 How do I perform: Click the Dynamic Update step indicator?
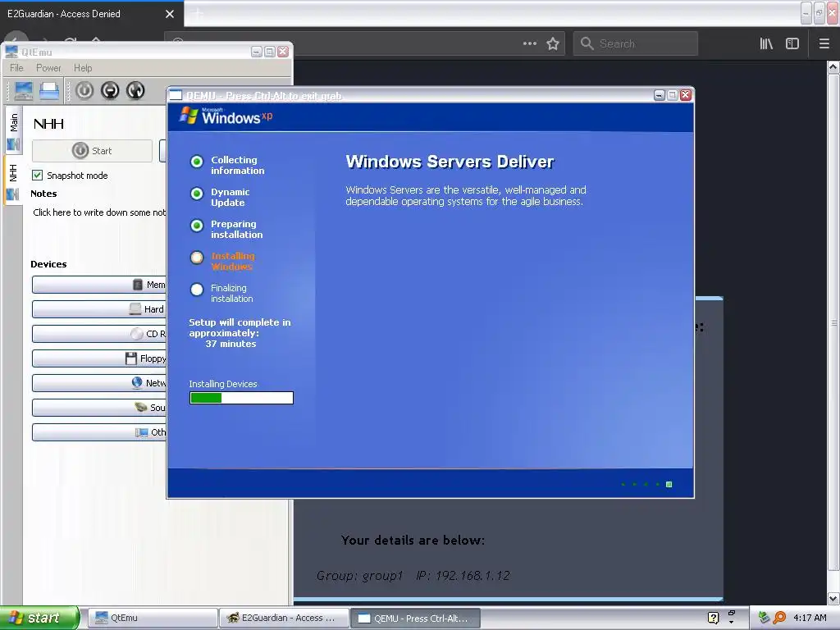tap(197, 194)
